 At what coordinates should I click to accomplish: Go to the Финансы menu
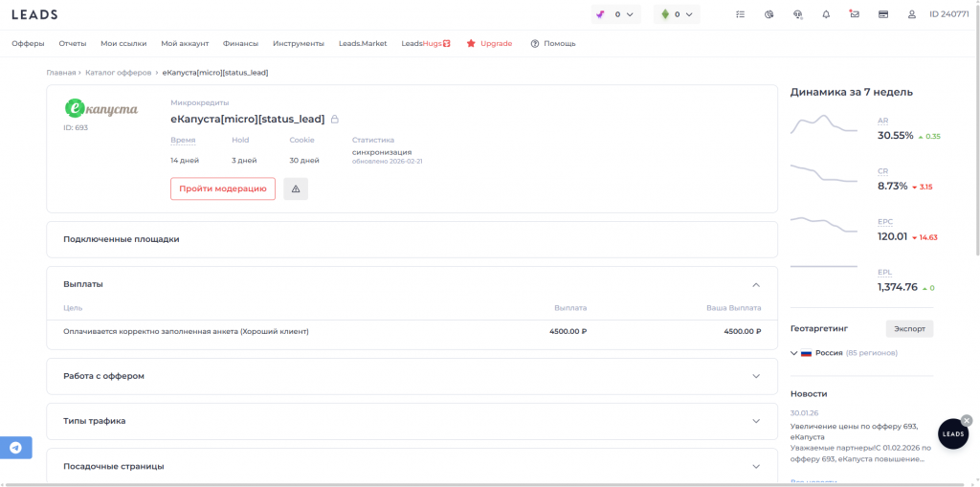click(x=240, y=43)
